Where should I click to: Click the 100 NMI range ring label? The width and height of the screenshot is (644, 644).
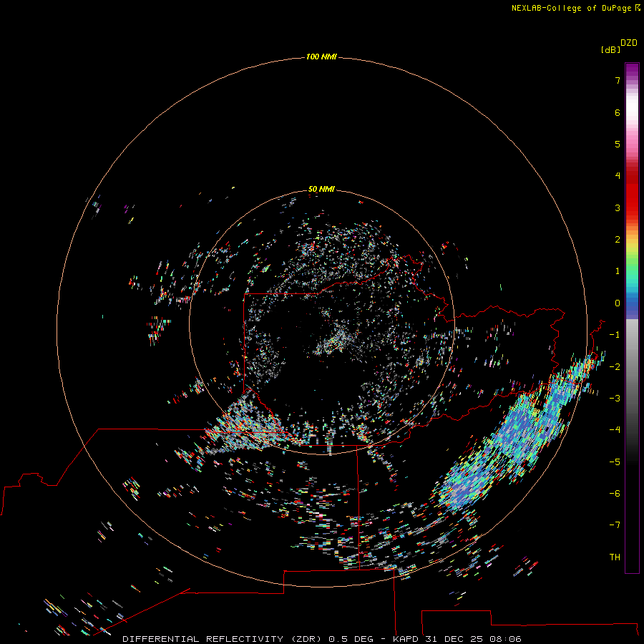pos(321,57)
